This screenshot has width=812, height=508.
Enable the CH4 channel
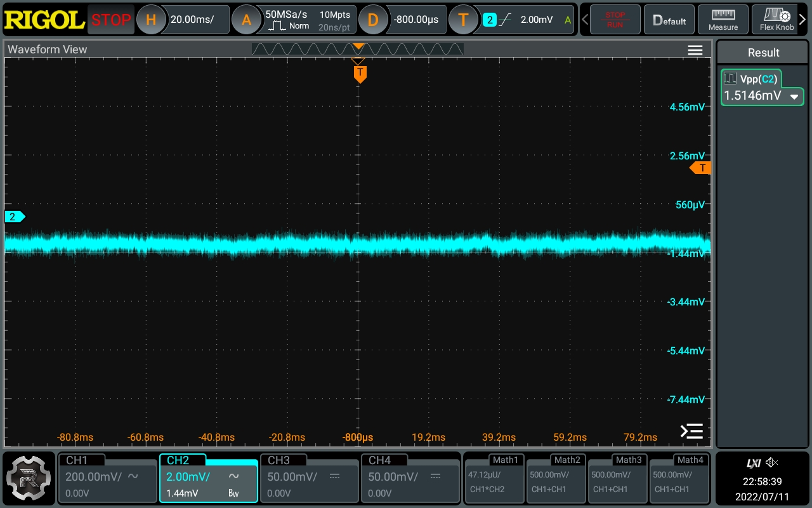point(410,478)
